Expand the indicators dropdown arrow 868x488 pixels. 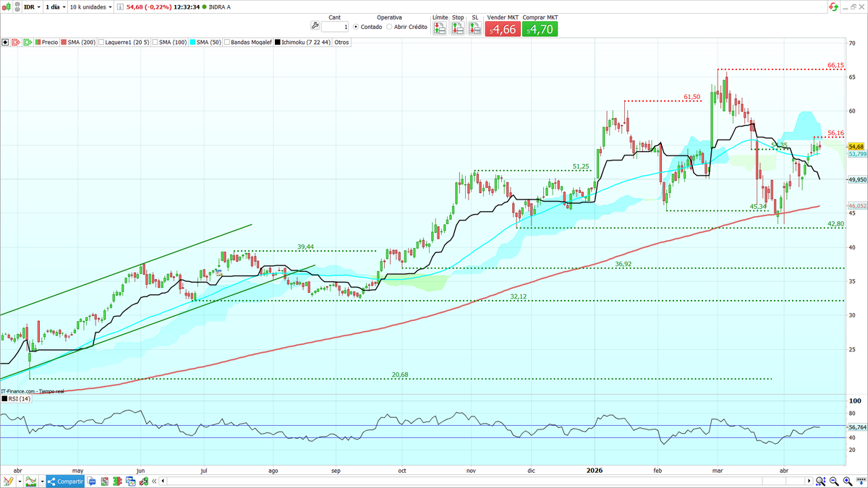(x=42, y=481)
